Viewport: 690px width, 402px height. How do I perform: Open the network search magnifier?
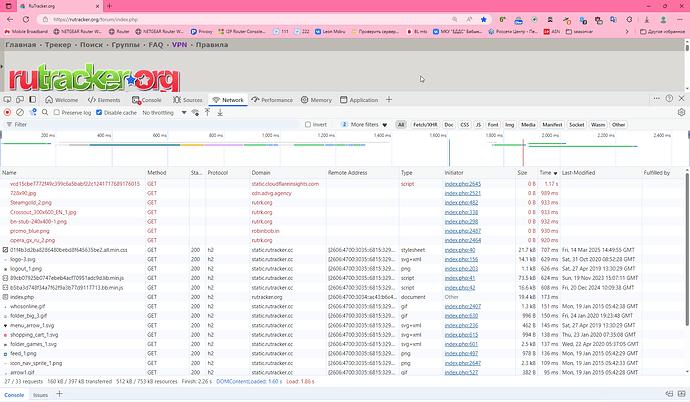[45, 113]
